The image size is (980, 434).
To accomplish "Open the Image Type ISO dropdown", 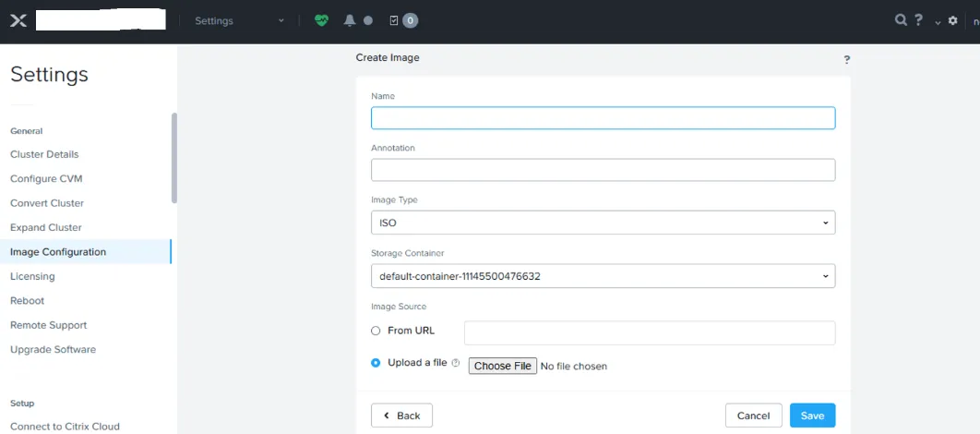I will [604, 223].
